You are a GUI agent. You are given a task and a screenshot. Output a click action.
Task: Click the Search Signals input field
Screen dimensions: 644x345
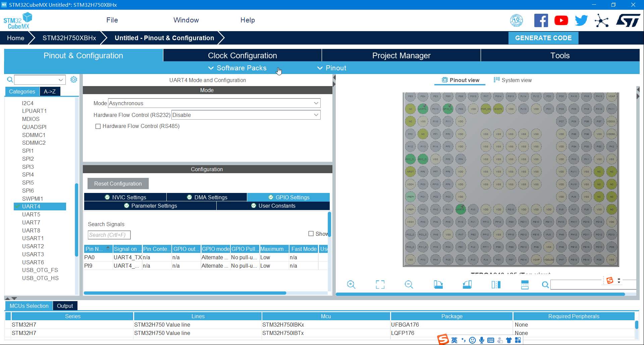(x=109, y=235)
